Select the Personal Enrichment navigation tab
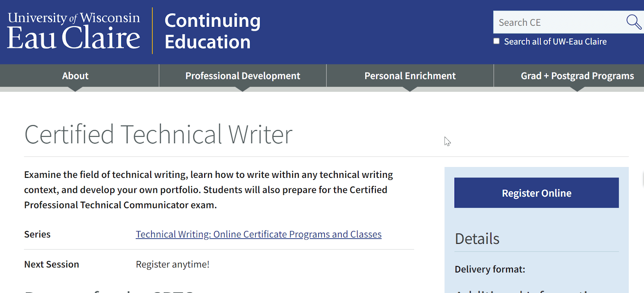644x293 pixels. [410, 76]
